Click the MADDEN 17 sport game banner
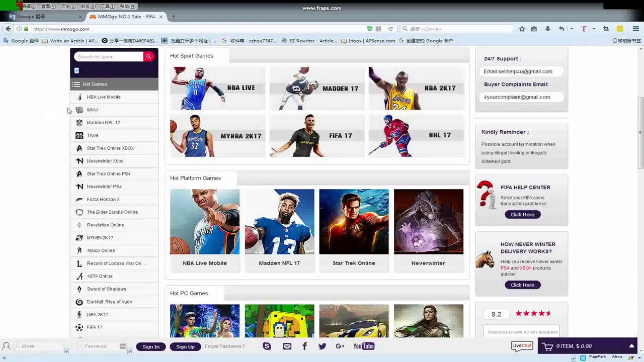The image size is (644, 362). [x=316, y=88]
